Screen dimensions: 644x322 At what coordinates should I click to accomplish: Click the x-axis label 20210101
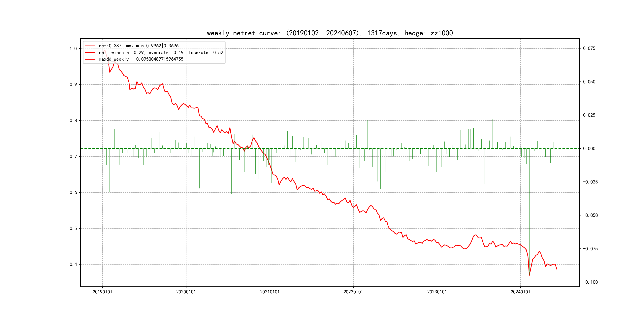click(270, 292)
